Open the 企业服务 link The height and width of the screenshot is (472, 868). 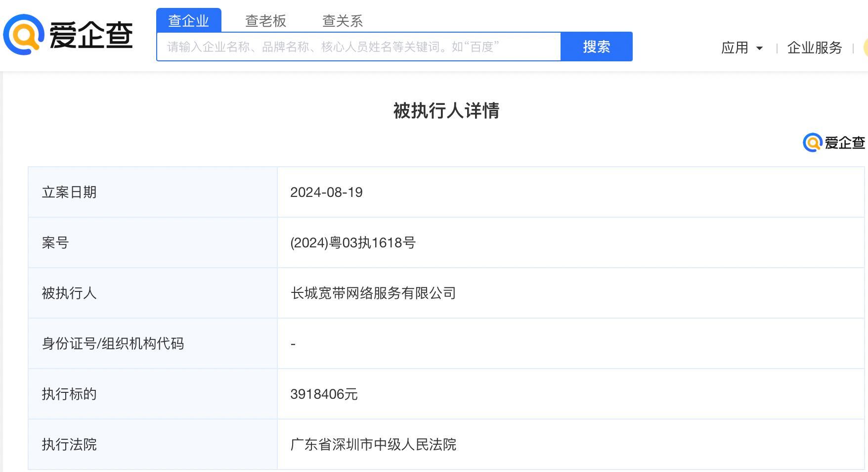815,47
